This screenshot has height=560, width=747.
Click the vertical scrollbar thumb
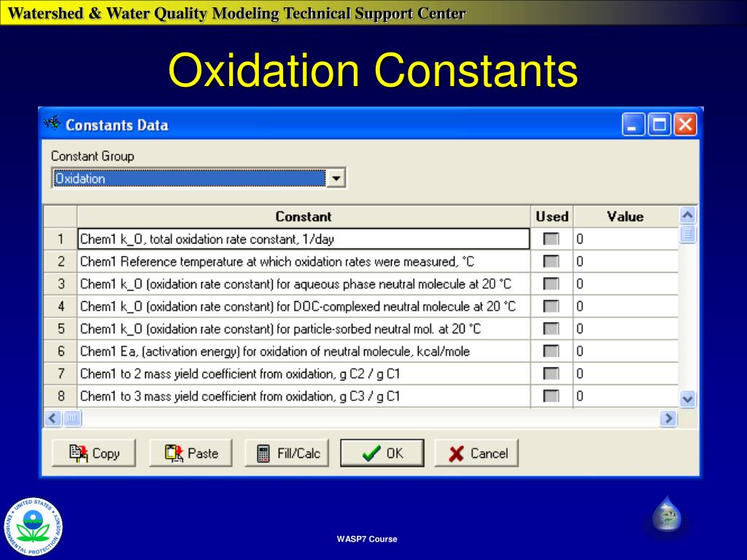point(687,234)
